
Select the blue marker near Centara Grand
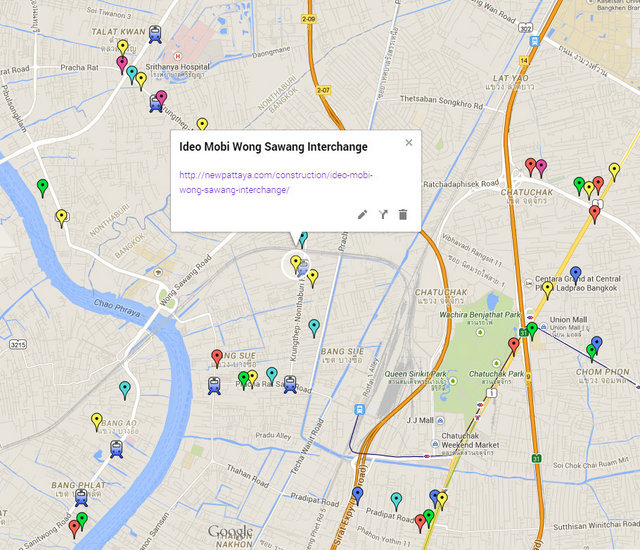[x=575, y=274]
